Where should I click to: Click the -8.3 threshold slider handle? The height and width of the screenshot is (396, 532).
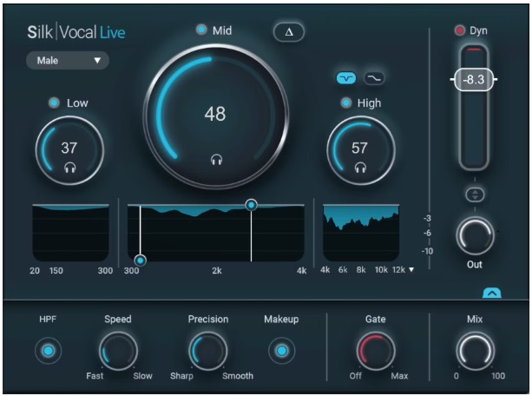474,80
